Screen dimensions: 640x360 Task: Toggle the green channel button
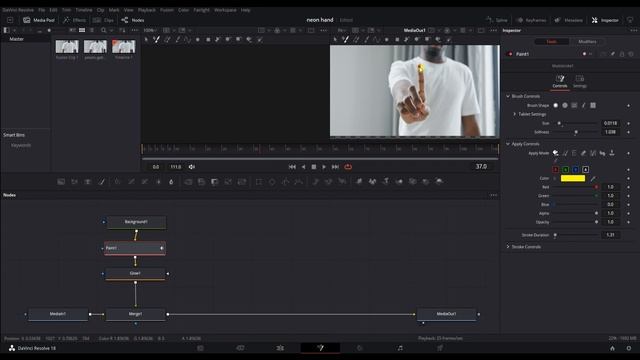pyautogui.click(x=566, y=169)
